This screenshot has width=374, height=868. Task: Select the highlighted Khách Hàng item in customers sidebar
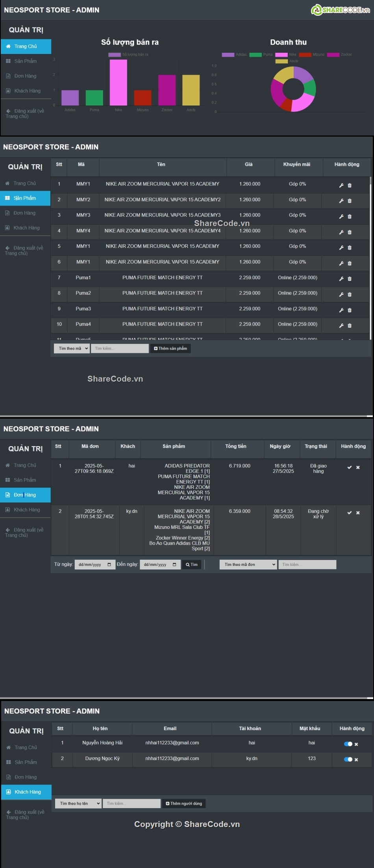tap(26, 792)
